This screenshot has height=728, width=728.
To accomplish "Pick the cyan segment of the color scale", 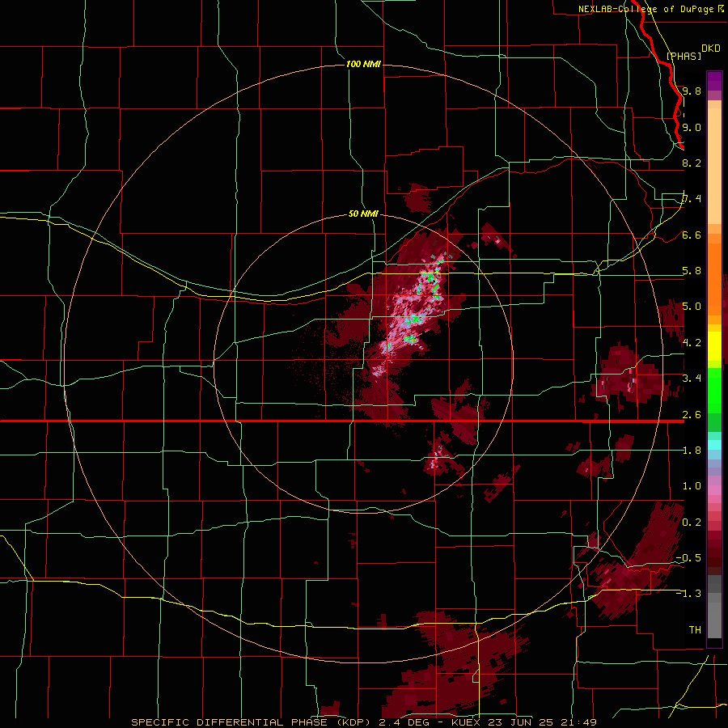I will pyautogui.click(x=714, y=445).
